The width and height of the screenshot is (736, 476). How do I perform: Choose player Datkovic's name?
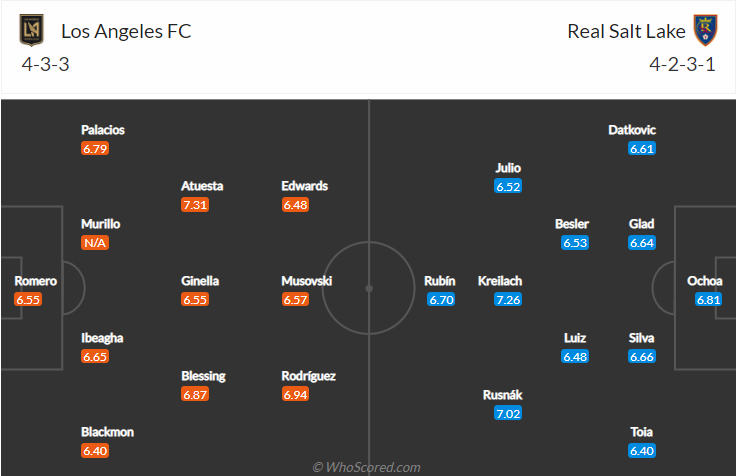[632, 130]
